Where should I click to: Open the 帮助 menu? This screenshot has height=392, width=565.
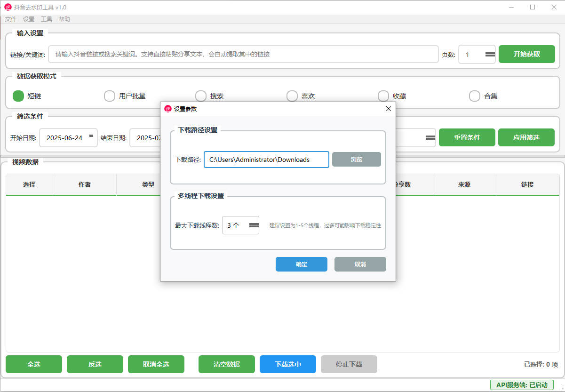[x=64, y=19]
